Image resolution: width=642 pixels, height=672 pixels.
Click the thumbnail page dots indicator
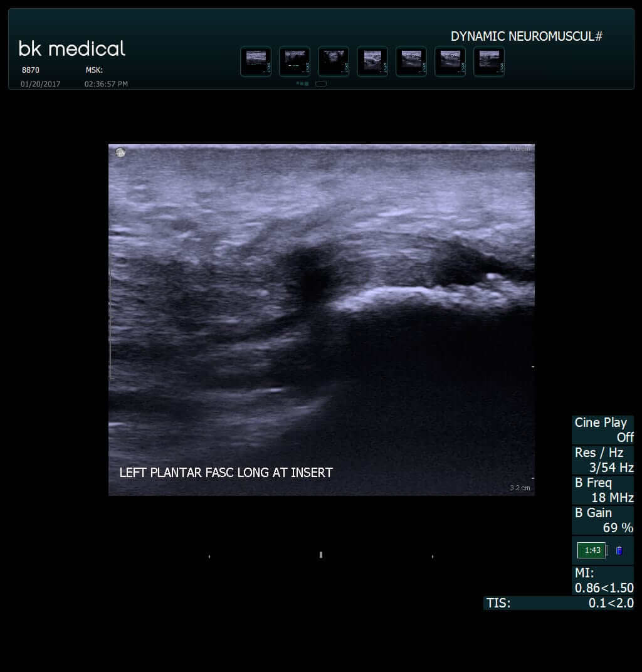tap(302, 83)
